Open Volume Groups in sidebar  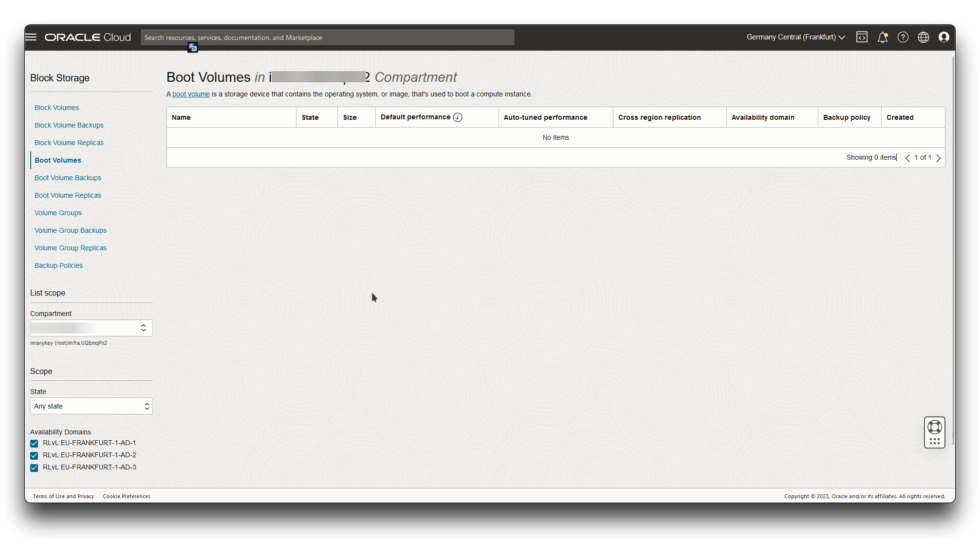click(x=58, y=213)
